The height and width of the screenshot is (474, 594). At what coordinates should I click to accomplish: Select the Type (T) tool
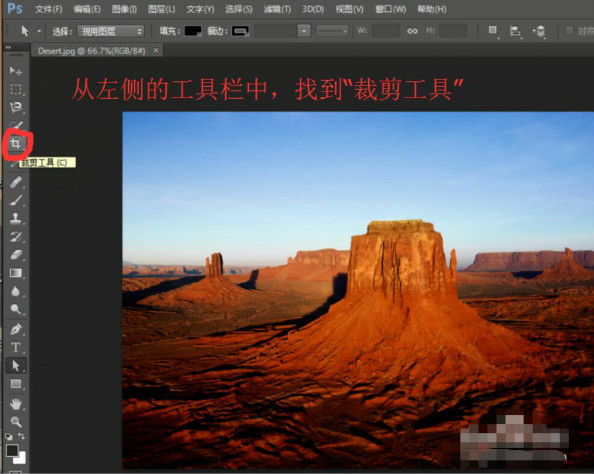pos(16,347)
